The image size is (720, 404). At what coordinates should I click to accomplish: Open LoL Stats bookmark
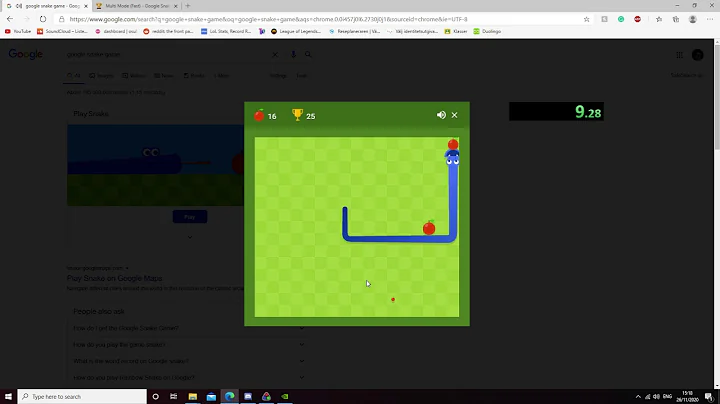pos(226,31)
